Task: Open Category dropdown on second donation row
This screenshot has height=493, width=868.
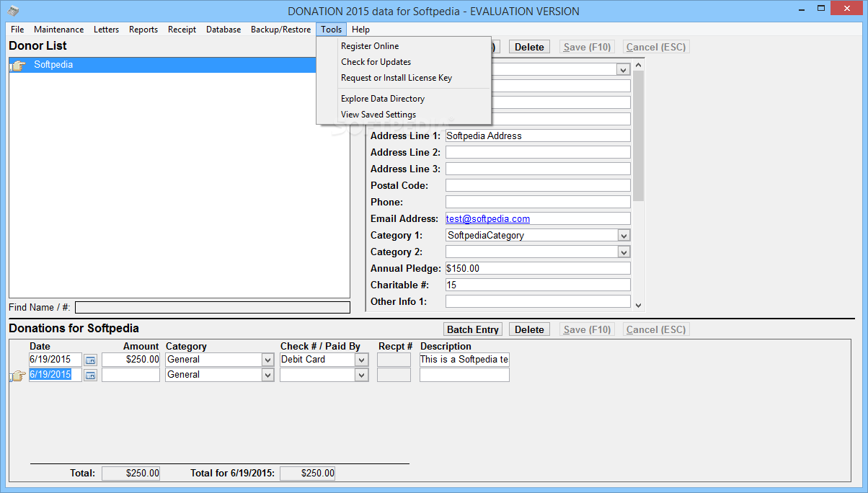Action: [x=267, y=376]
